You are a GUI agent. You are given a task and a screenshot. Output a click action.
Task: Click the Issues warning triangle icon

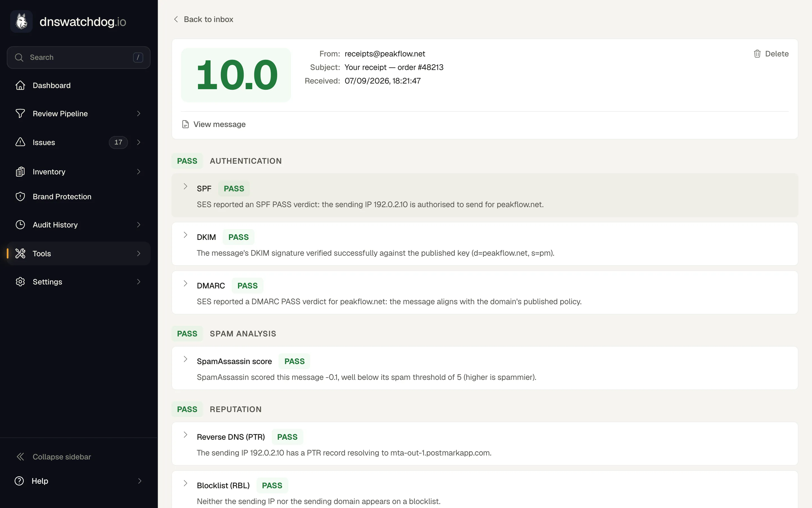tap(20, 142)
